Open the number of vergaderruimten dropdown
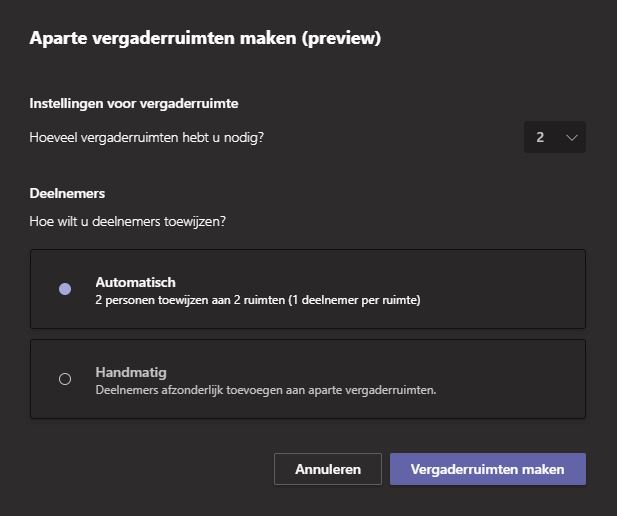The width and height of the screenshot is (617, 516). coord(555,137)
